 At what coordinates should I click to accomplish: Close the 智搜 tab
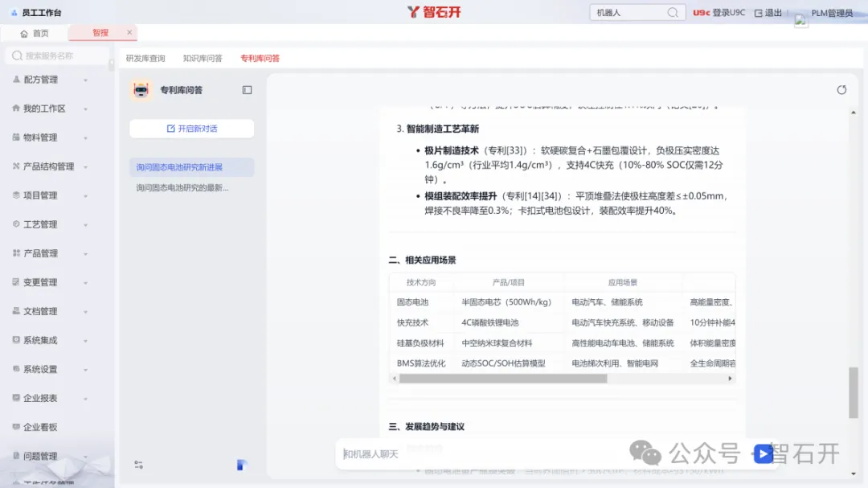point(129,33)
